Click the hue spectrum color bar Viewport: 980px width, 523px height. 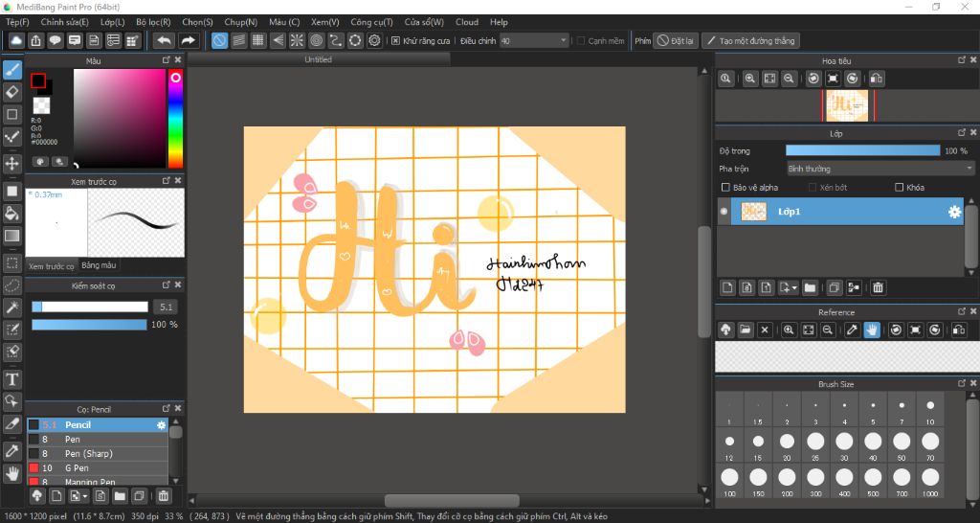pyautogui.click(x=176, y=118)
